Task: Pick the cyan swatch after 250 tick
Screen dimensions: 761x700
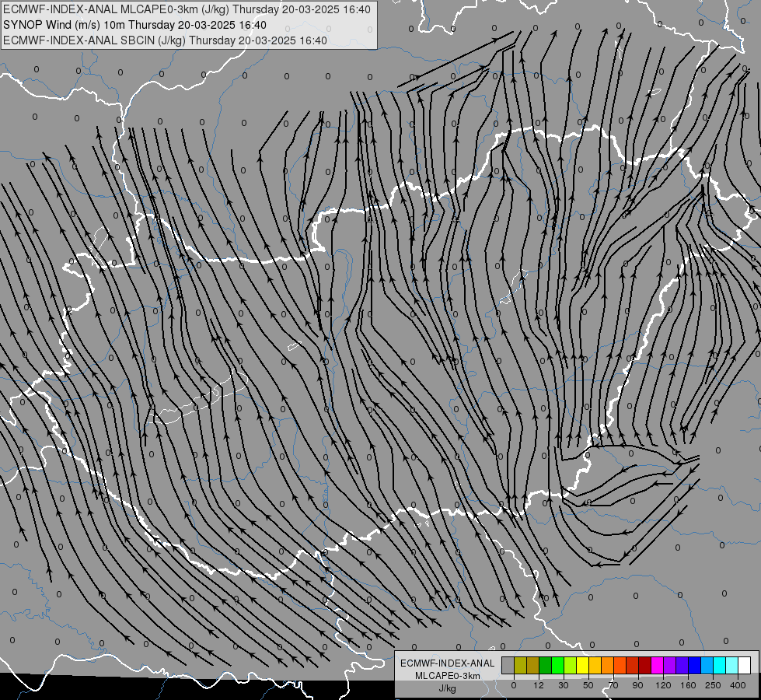Action: tap(720, 665)
